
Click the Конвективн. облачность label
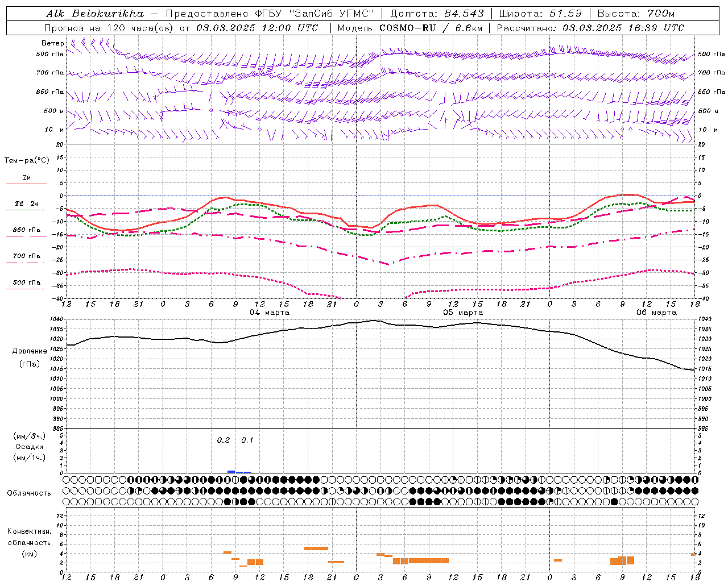[29, 537]
